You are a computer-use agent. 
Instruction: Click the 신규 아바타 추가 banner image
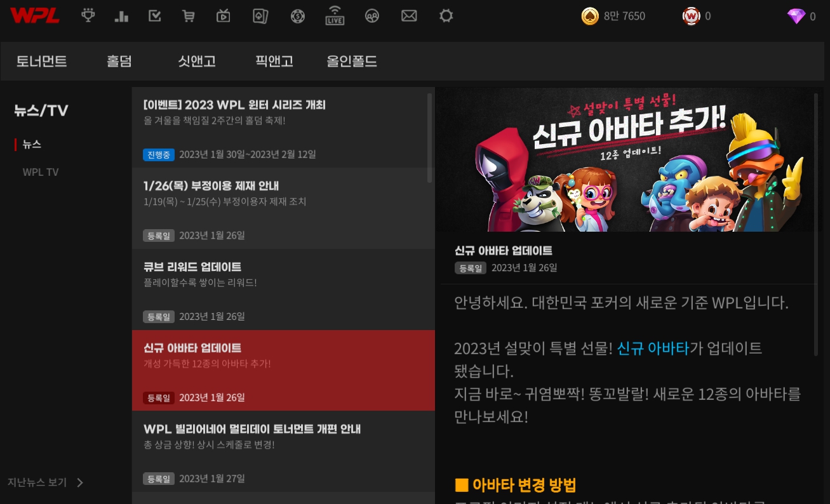[x=626, y=160]
